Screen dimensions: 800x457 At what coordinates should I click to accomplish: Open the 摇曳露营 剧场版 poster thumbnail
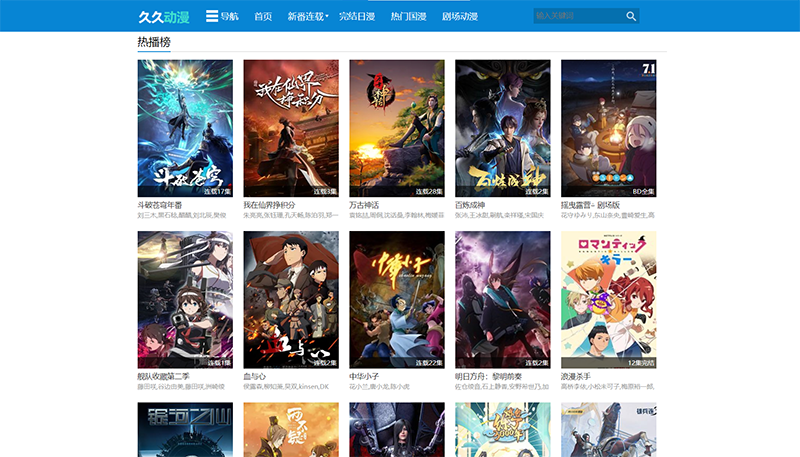pyautogui.click(x=609, y=128)
